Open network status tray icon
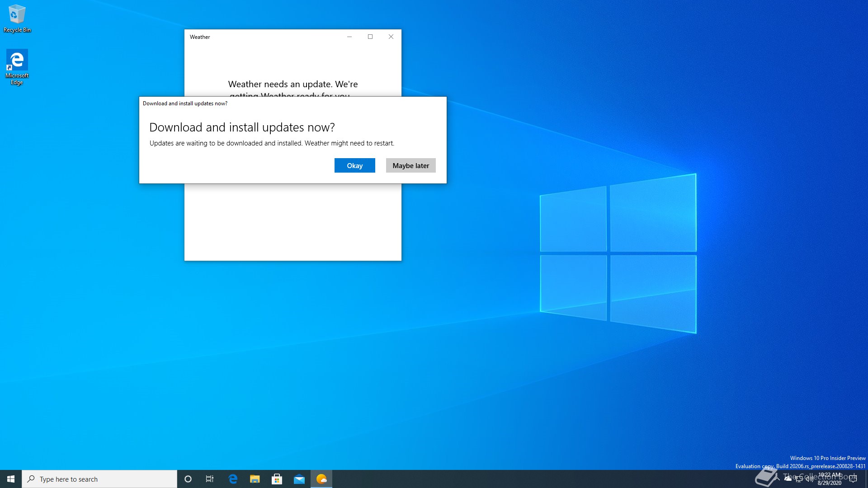Image resolution: width=868 pixels, height=488 pixels. 799,479
